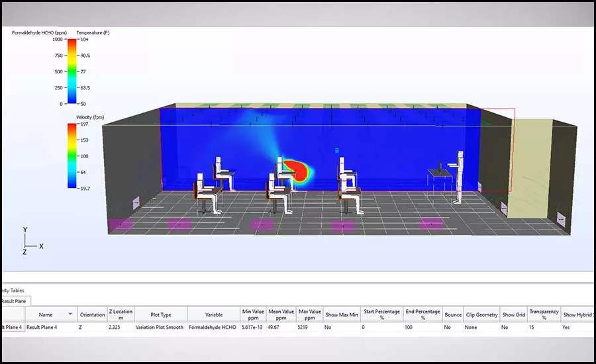Click the End Percentage column header

[x=422, y=314]
